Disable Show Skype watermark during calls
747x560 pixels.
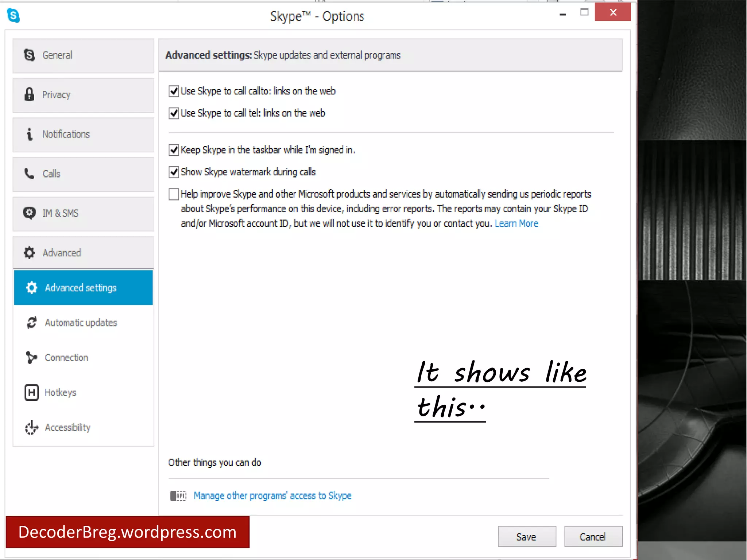click(174, 172)
